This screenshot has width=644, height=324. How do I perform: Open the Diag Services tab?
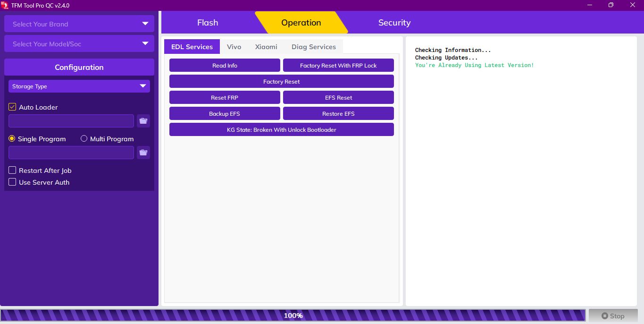[x=313, y=47]
